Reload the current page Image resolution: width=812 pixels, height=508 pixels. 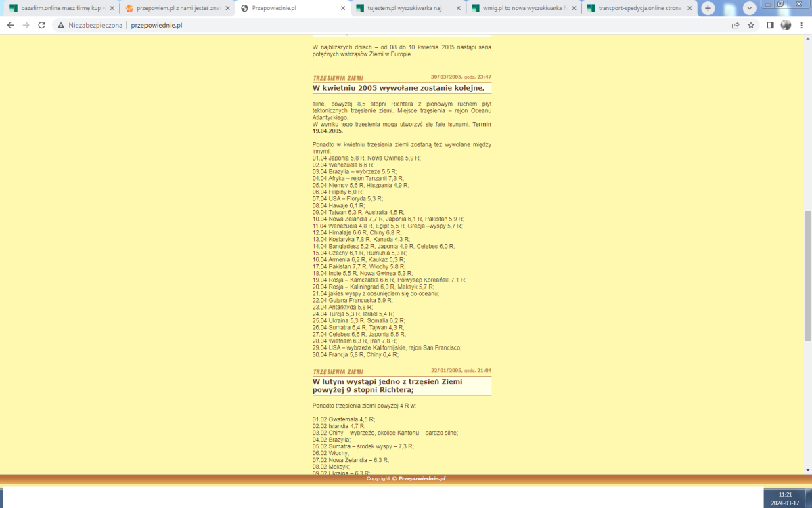42,25
